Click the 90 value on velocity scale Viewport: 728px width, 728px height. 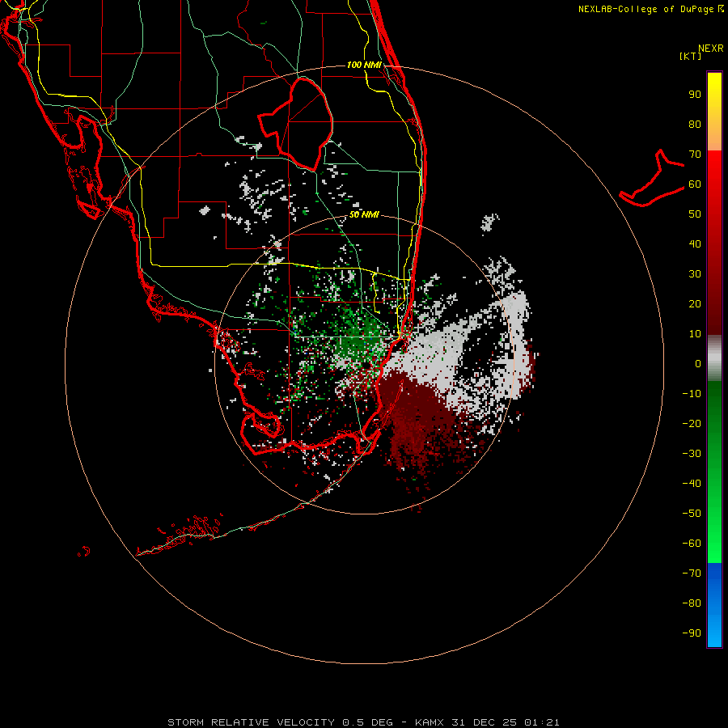[695, 95]
